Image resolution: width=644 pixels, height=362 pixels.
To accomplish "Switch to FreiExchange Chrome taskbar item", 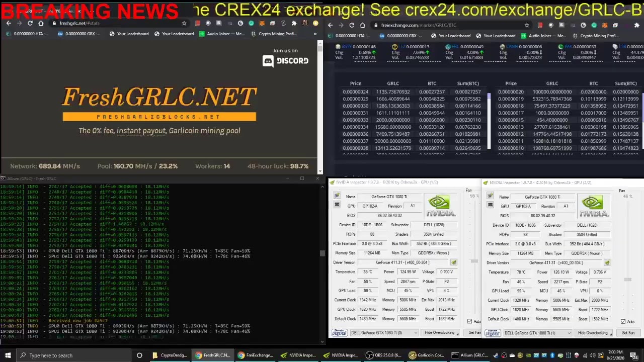I will tap(256, 355).
